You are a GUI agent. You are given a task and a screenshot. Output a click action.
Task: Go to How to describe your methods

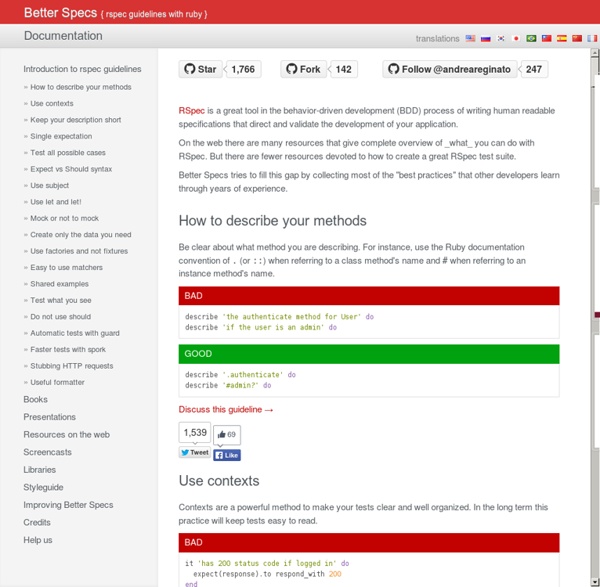click(81, 87)
